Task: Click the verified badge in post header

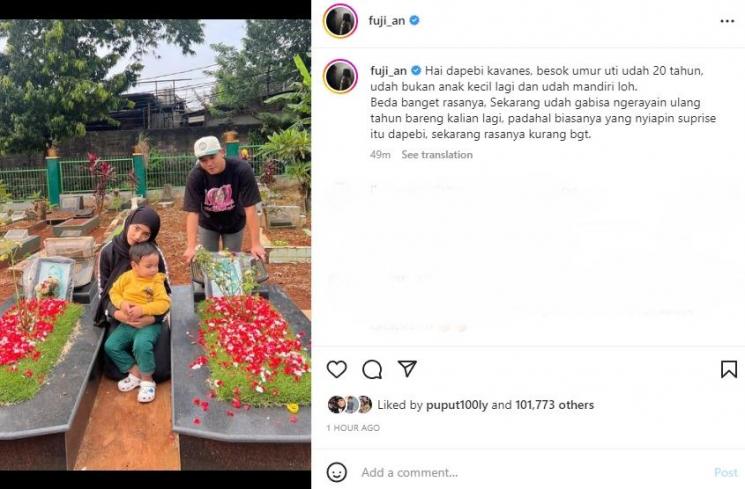Action: 414,20
